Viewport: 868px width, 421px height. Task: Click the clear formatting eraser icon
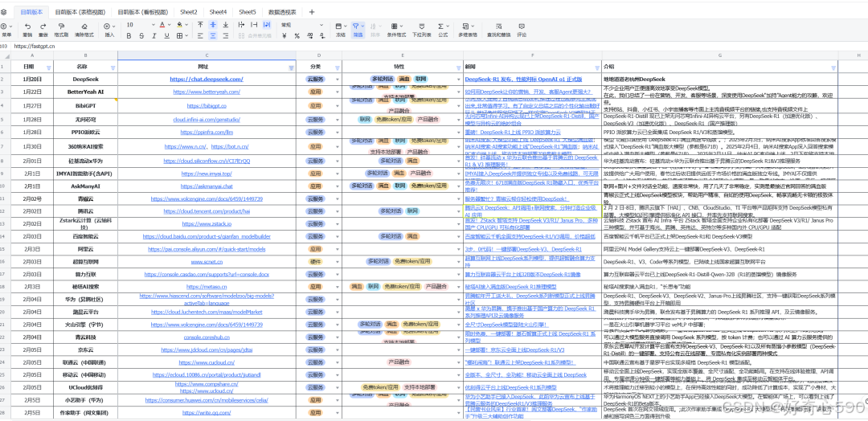coord(84,26)
